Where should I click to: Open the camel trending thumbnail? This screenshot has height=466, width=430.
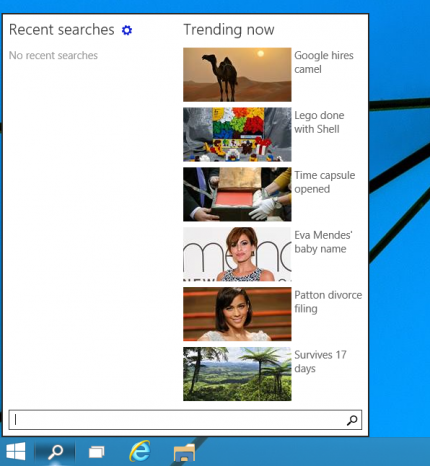(x=237, y=75)
